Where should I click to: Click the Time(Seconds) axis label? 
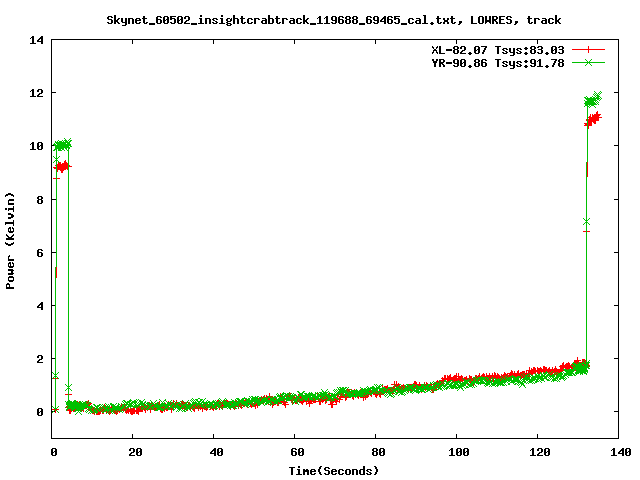(333, 471)
